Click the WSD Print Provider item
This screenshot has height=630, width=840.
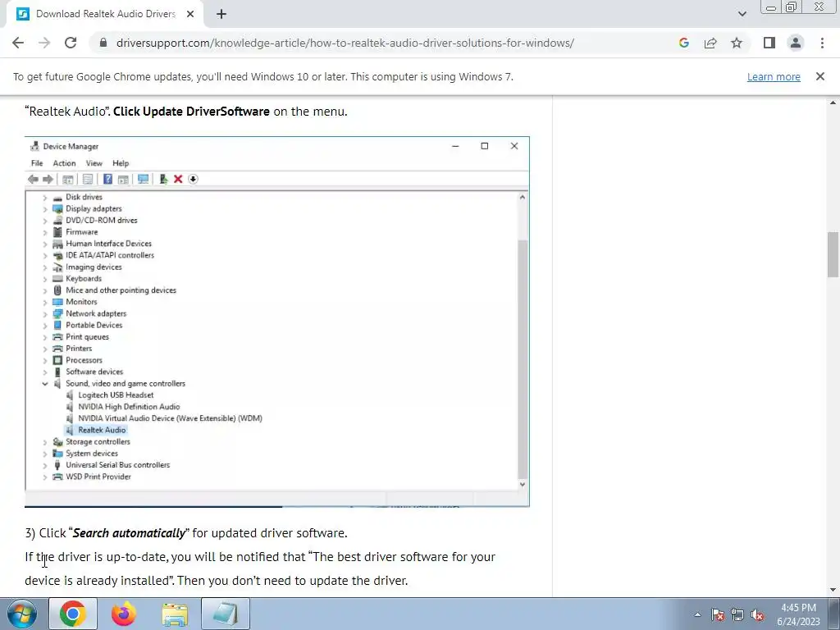click(x=98, y=477)
